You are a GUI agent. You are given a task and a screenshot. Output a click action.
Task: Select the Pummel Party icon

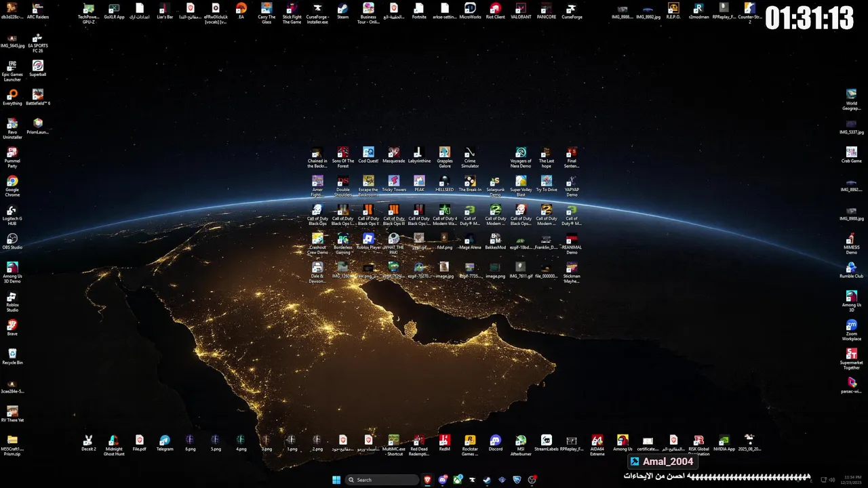[12, 157]
